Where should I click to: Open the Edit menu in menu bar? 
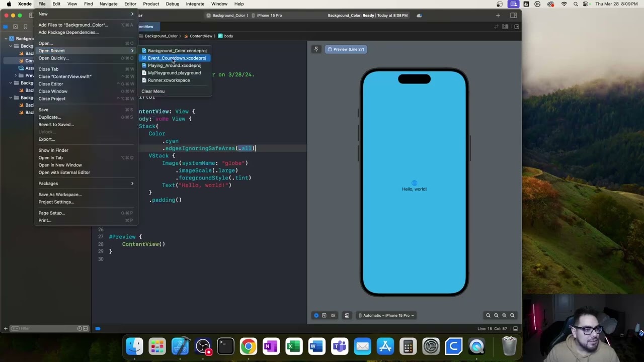coord(56,4)
